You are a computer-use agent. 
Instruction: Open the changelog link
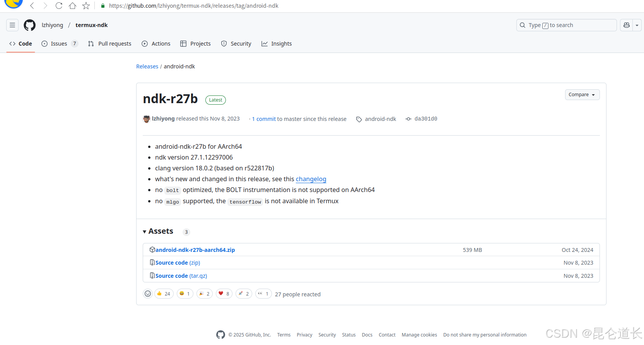(311, 179)
